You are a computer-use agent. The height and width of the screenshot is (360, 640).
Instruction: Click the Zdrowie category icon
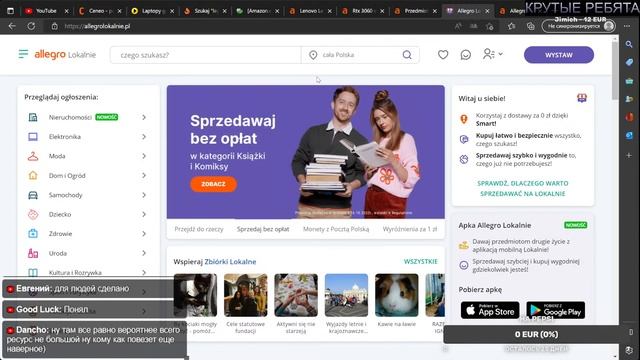pos(33,233)
